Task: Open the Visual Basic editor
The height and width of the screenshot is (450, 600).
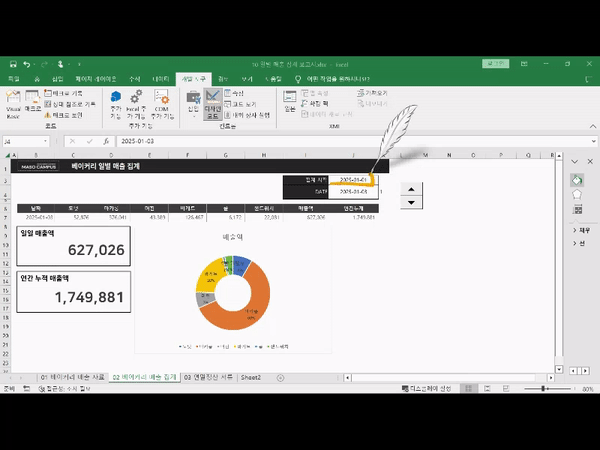Action: coord(13,104)
